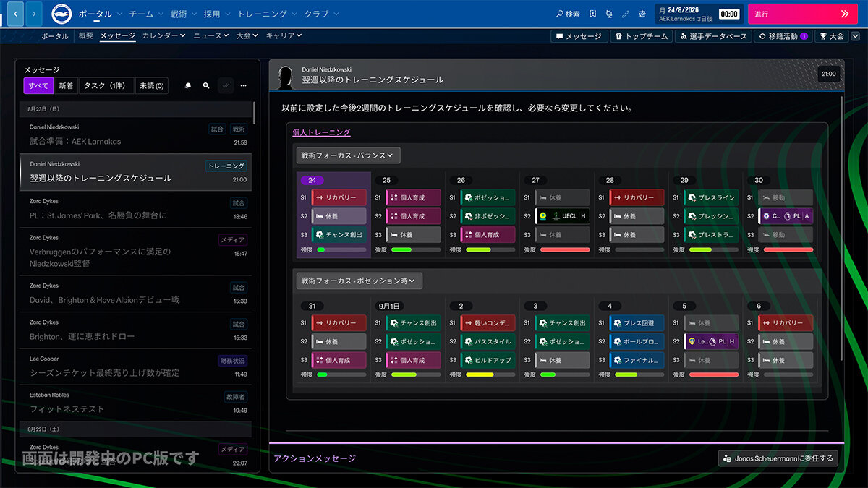Open the 戦術フォーカス - ポゼッション時 dropdown
The width and height of the screenshot is (868, 488).
[359, 281]
